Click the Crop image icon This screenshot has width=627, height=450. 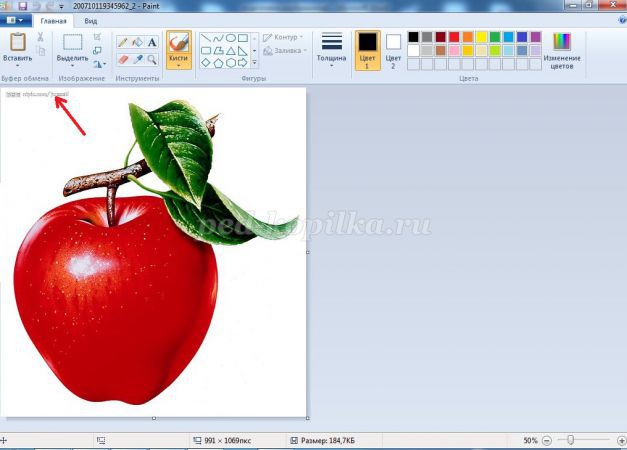(97, 37)
